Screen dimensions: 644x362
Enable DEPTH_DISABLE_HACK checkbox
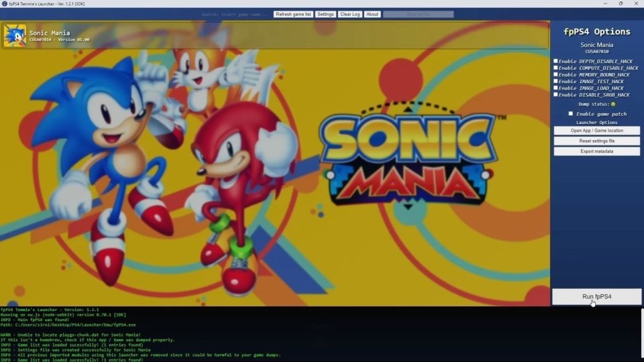coord(555,61)
